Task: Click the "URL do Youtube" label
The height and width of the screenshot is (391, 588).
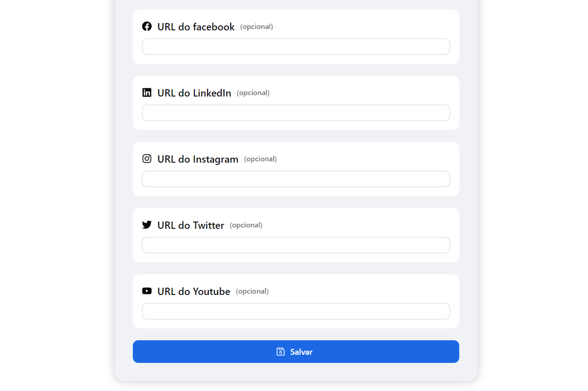Action: coord(194,292)
